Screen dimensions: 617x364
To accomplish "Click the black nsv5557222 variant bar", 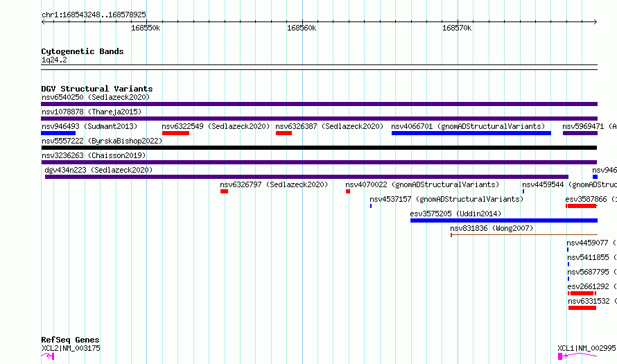I will pos(319,148).
